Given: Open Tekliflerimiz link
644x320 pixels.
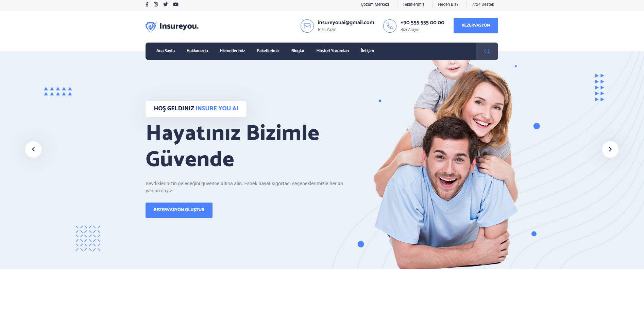Looking at the screenshot, I should click(413, 4).
